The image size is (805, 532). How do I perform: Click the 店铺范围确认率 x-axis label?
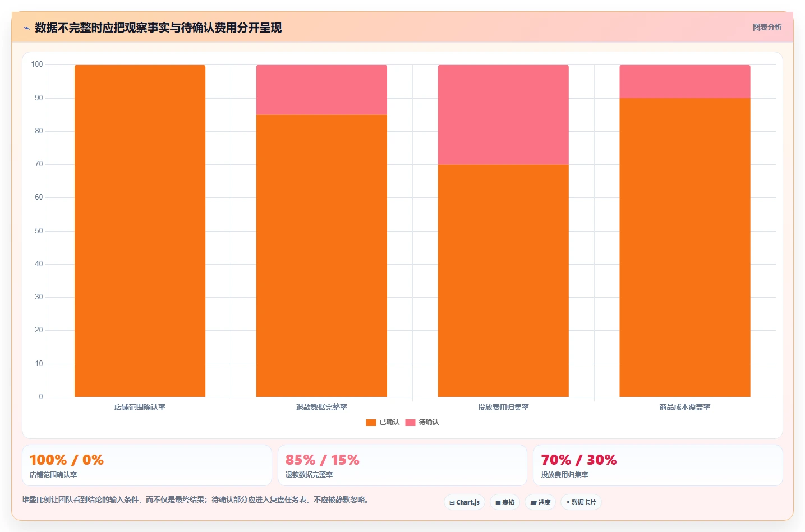coord(140,407)
